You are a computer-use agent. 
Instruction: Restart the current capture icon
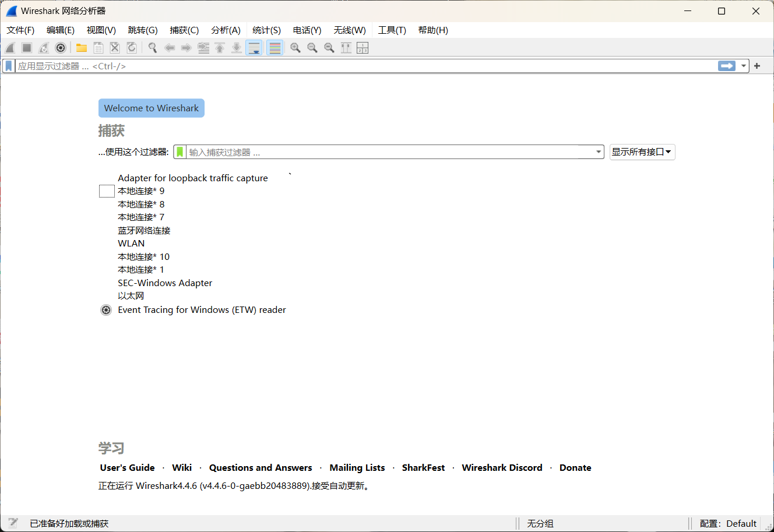point(44,48)
